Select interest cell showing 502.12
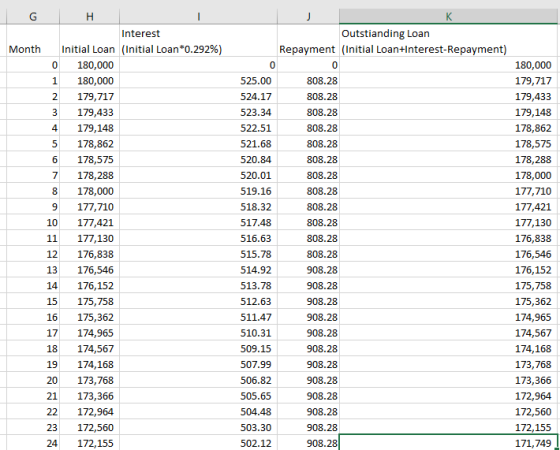Image resolution: width=560 pixels, height=450 pixels. tap(198, 443)
